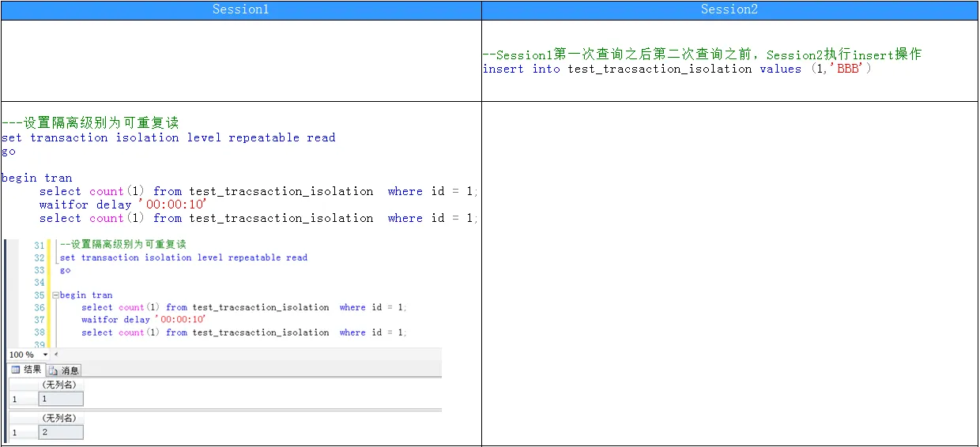Select the first result grid's value cell '1'
This screenshot has height=447, width=980.
(61, 400)
